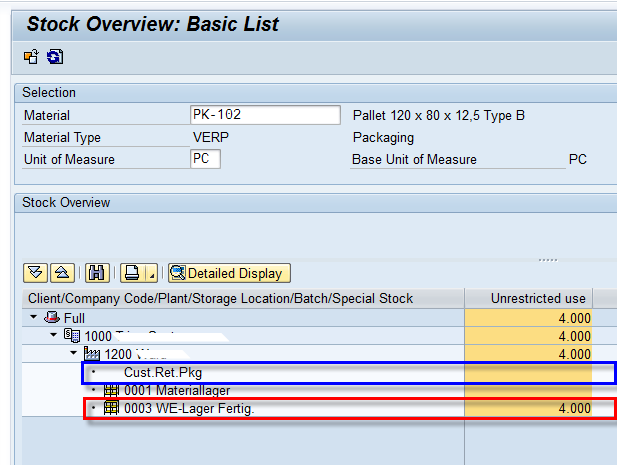Click into the Material input field

(264, 115)
